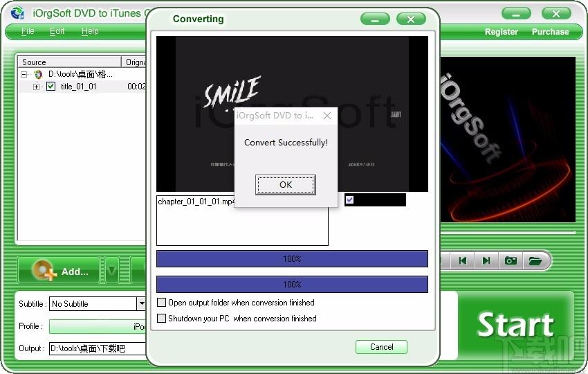Open the File menu
Viewport: 588px width, 374px height.
[x=28, y=31]
